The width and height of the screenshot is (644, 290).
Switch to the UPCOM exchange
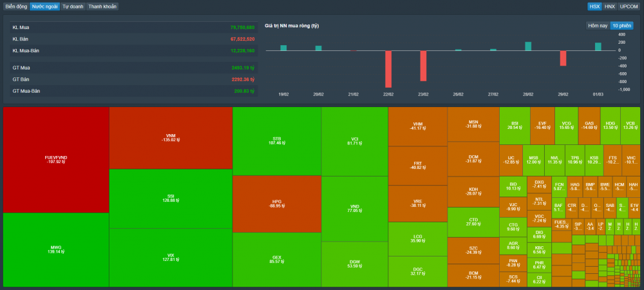click(x=629, y=6)
